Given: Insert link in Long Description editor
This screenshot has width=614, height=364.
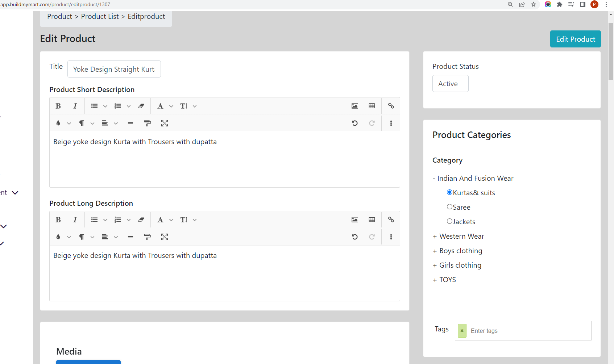Looking at the screenshot, I should 391,220.
